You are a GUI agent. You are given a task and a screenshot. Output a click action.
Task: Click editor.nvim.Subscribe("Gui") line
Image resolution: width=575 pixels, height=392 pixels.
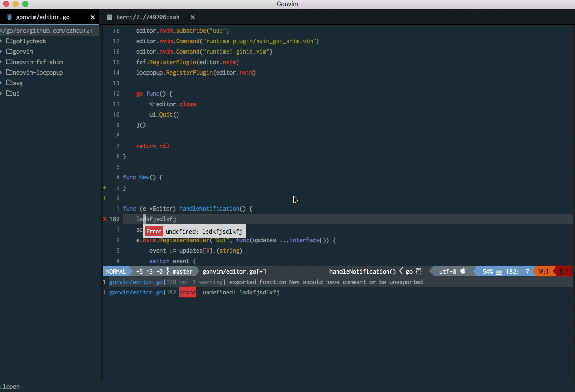coord(183,31)
